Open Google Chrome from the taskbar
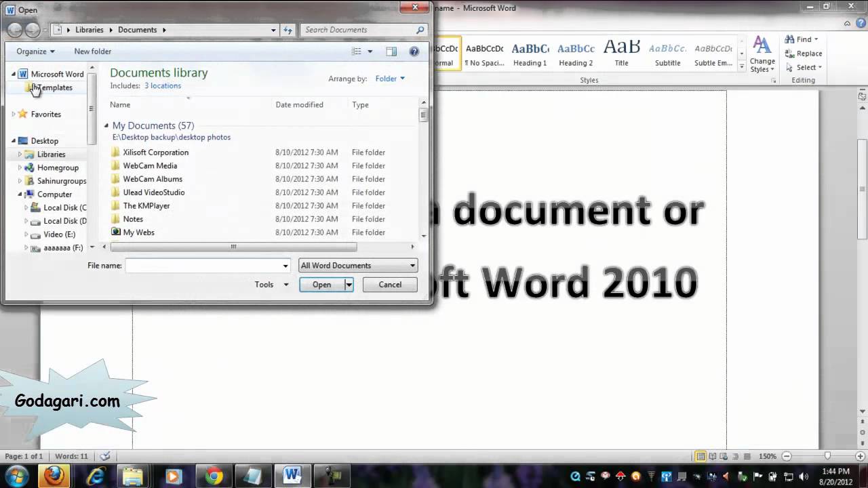Image resolution: width=868 pixels, height=488 pixels. click(x=214, y=476)
